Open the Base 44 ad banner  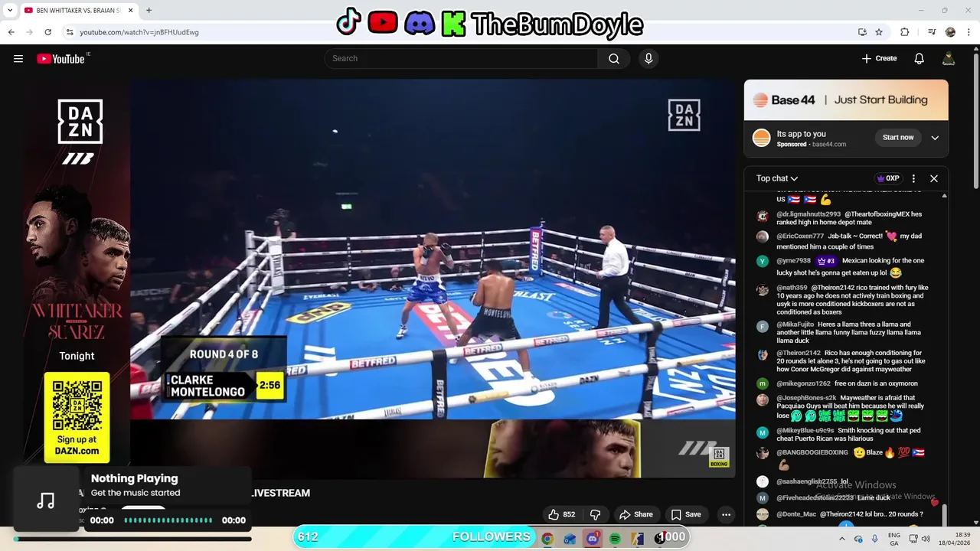[846, 100]
